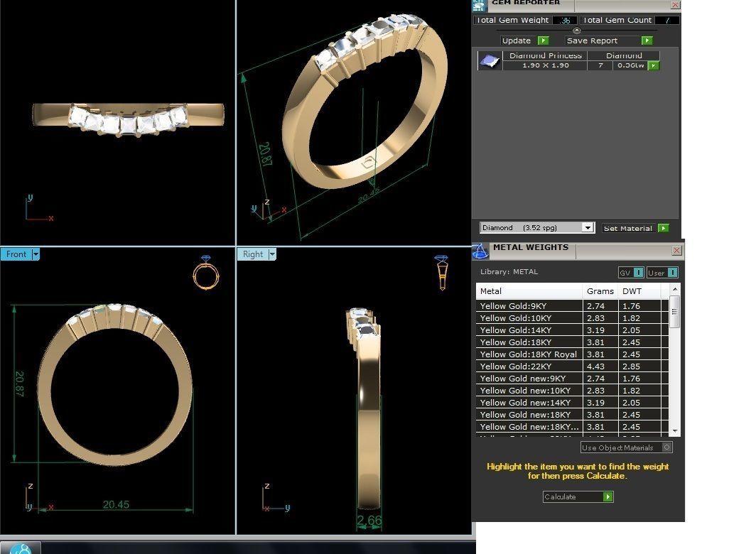Click the Grams column header
756x554 pixels.
coord(600,290)
